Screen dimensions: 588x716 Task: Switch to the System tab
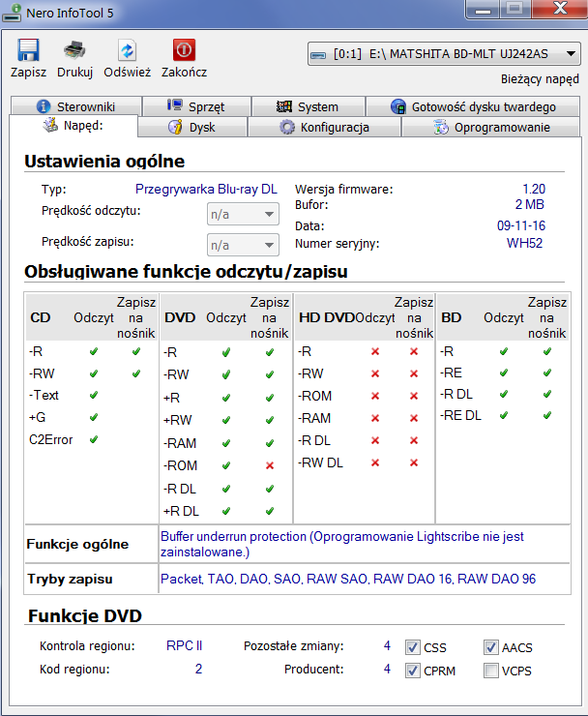[309, 106]
